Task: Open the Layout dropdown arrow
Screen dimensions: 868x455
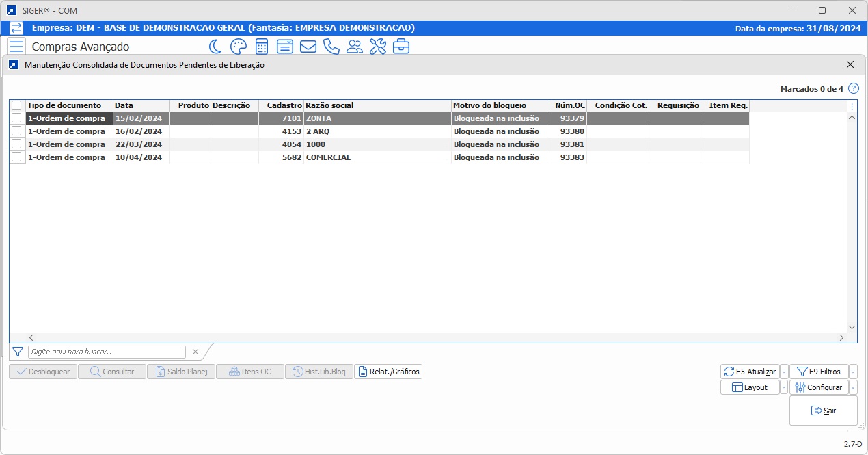Action: tap(784, 387)
